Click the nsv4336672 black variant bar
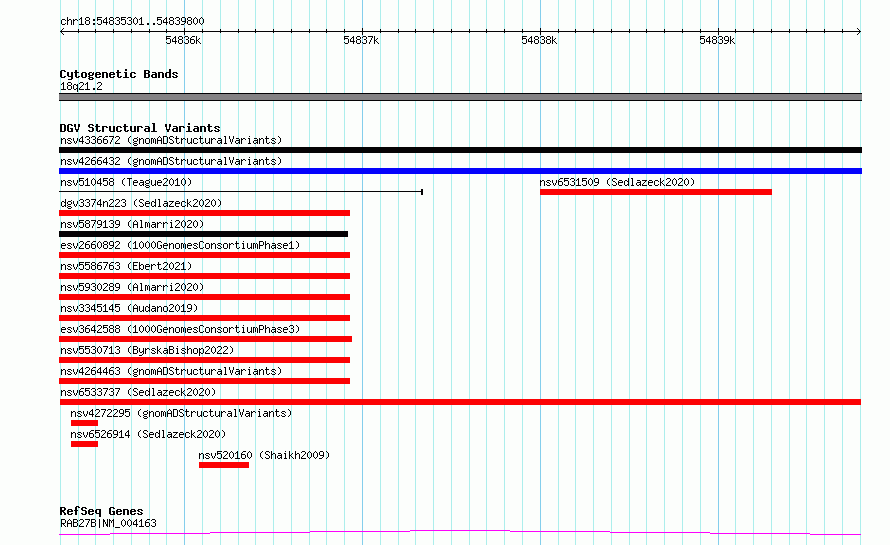 460,150
